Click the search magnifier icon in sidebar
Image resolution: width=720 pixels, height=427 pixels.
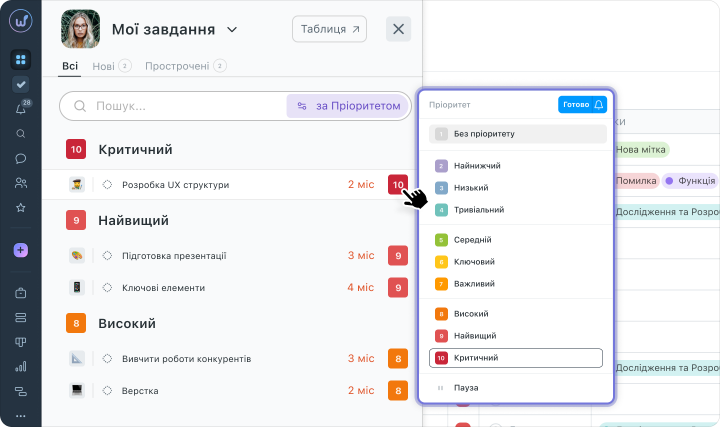coord(21,134)
